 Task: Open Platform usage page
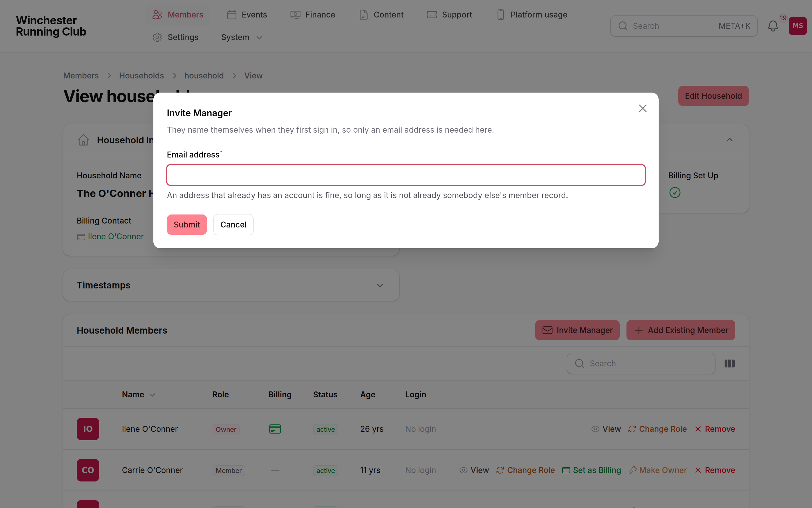click(532, 15)
